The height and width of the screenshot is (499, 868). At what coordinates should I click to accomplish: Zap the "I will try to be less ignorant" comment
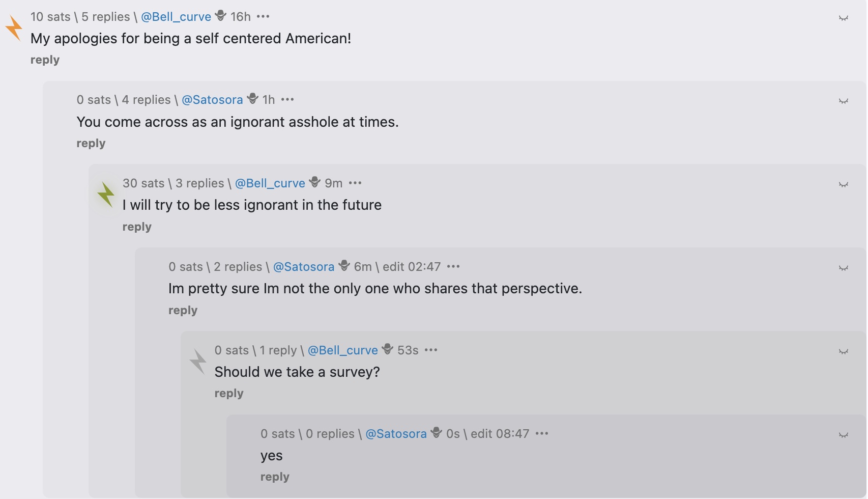(x=106, y=194)
